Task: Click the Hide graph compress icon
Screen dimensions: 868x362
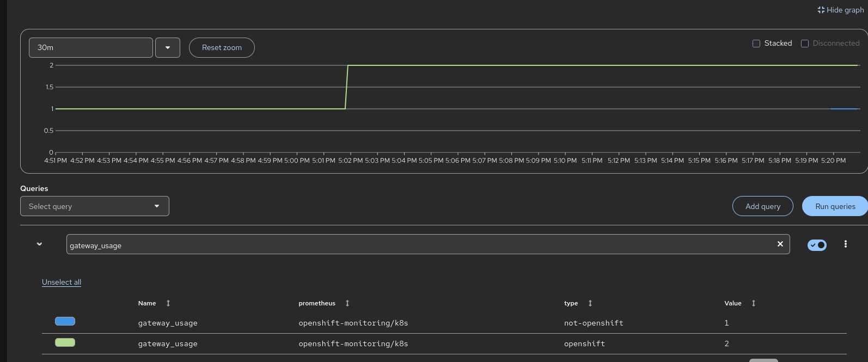Action: [821, 10]
